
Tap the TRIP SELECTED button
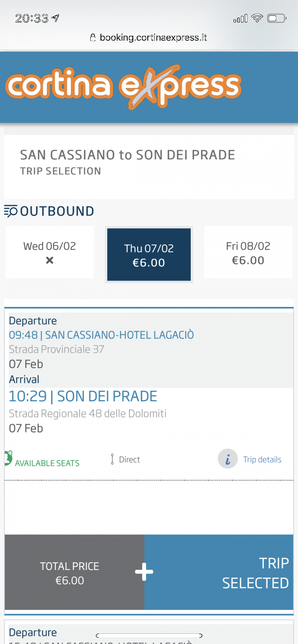(x=219, y=572)
